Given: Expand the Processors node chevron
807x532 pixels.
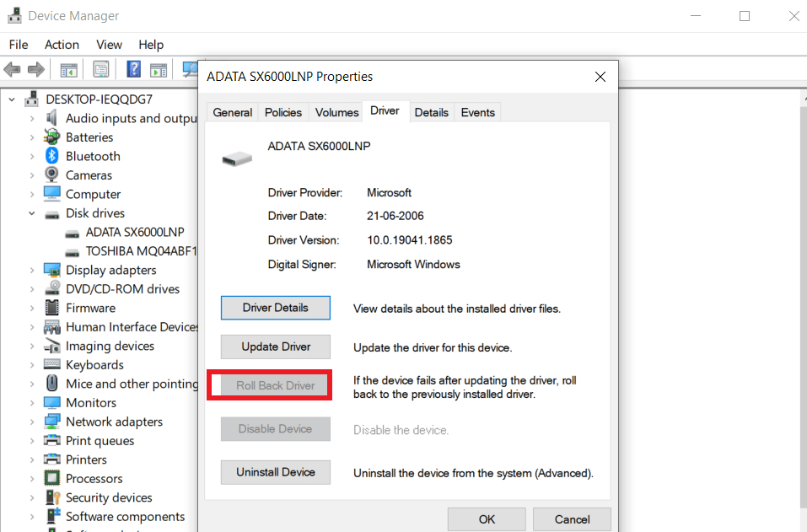Looking at the screenshot, I should click(32, 479).
